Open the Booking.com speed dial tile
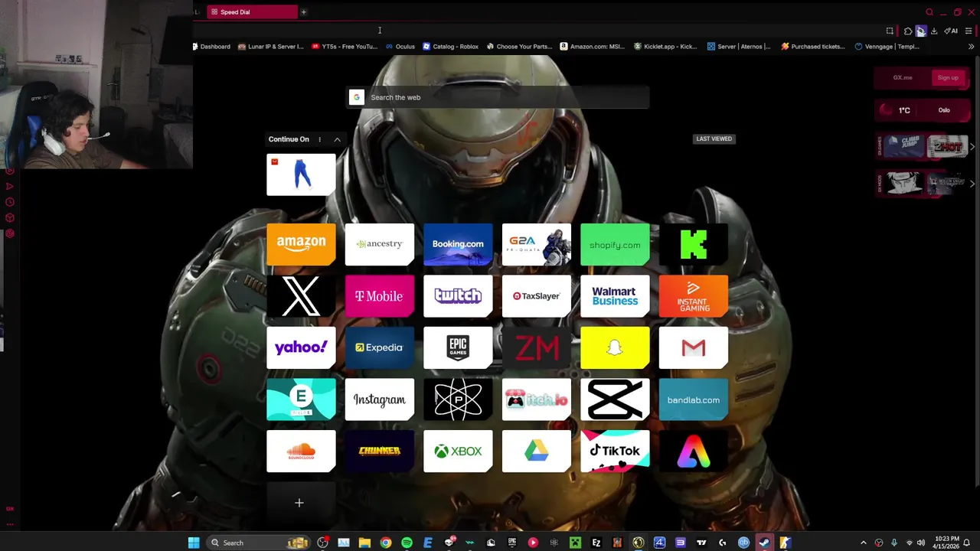 [x=458, y=244]
